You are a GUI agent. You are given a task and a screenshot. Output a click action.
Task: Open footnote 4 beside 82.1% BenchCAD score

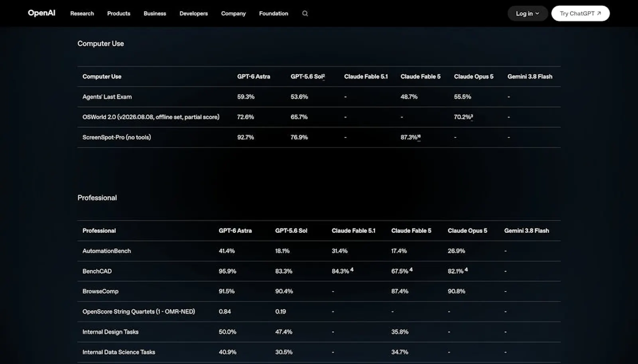tap(466, 270)
